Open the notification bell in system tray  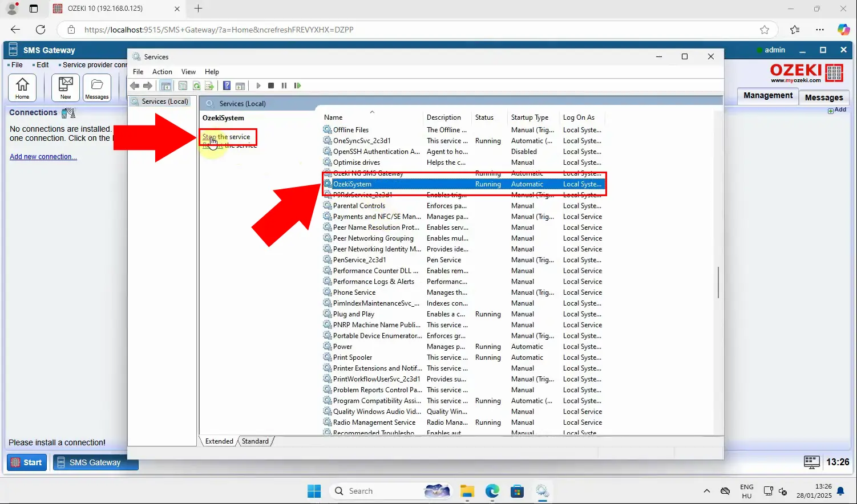840,491
